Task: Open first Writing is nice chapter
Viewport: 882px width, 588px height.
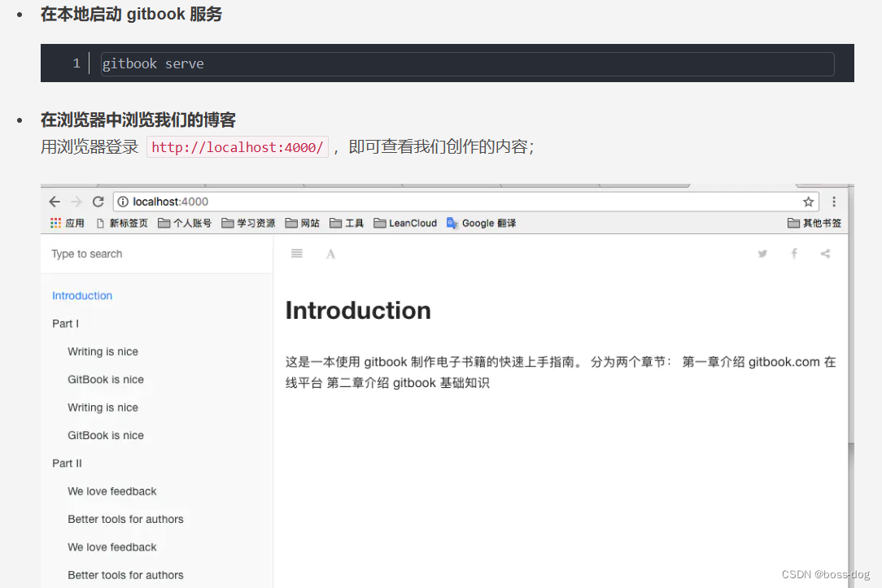Action: coord(103,352)
